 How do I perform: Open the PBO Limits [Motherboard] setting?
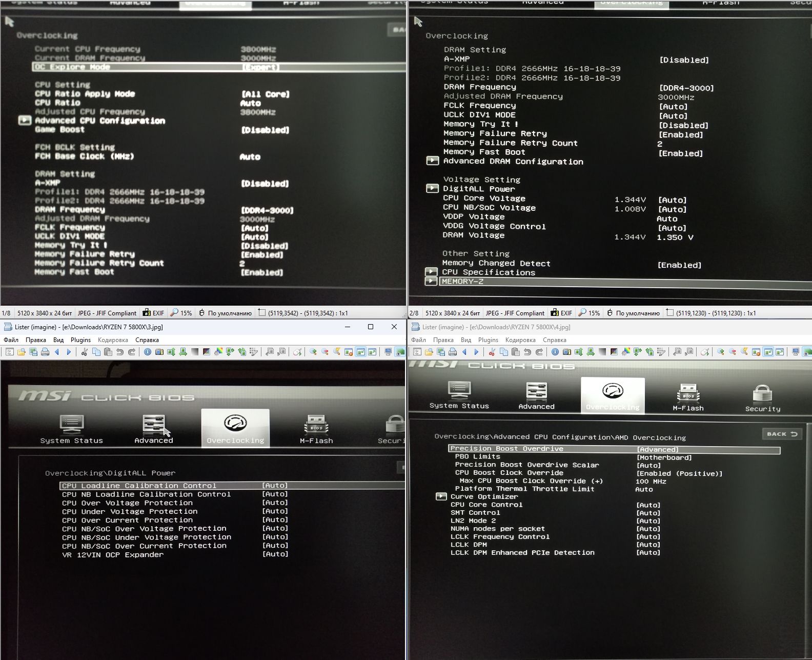pos(664,457)
